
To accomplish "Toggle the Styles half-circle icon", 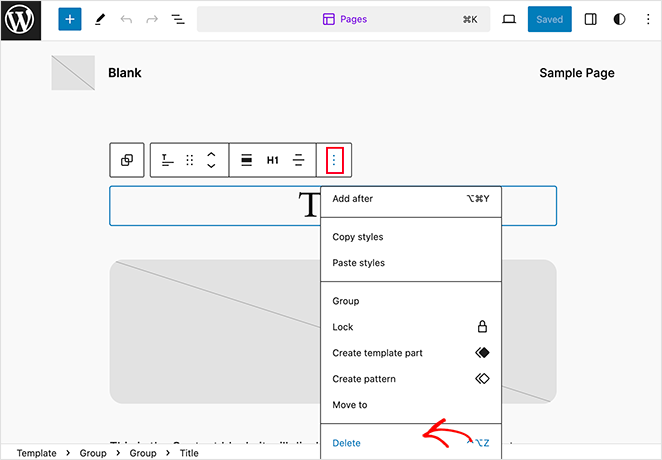I will [619, 19].
